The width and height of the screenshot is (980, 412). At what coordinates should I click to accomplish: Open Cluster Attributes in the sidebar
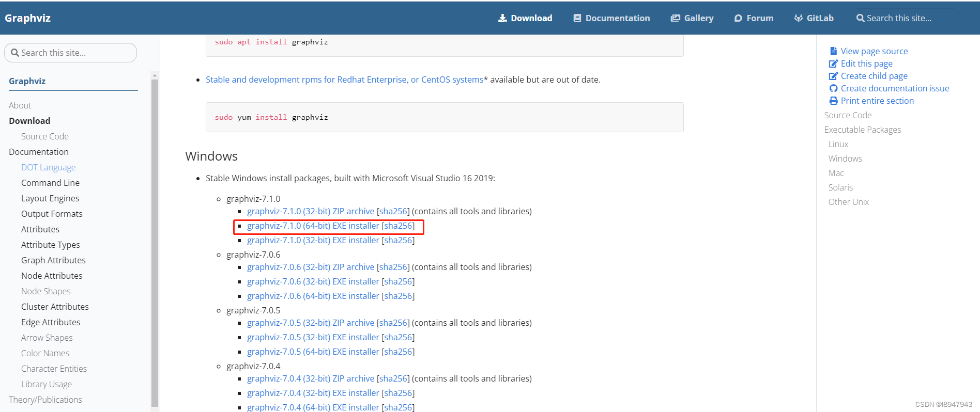[55, 307]
